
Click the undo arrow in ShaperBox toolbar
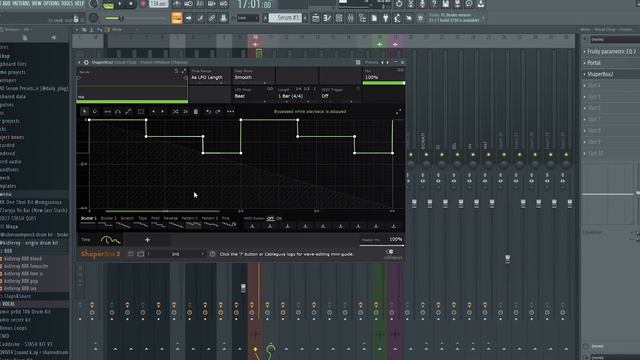pyautogui.click(x=209, y=111)
